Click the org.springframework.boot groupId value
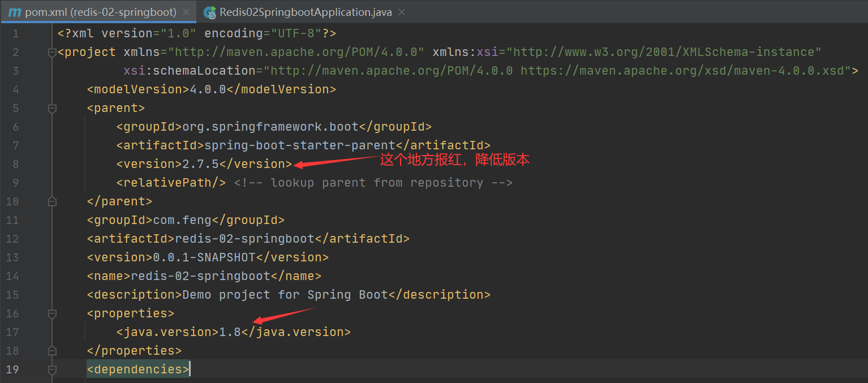 tap(270, 127)
